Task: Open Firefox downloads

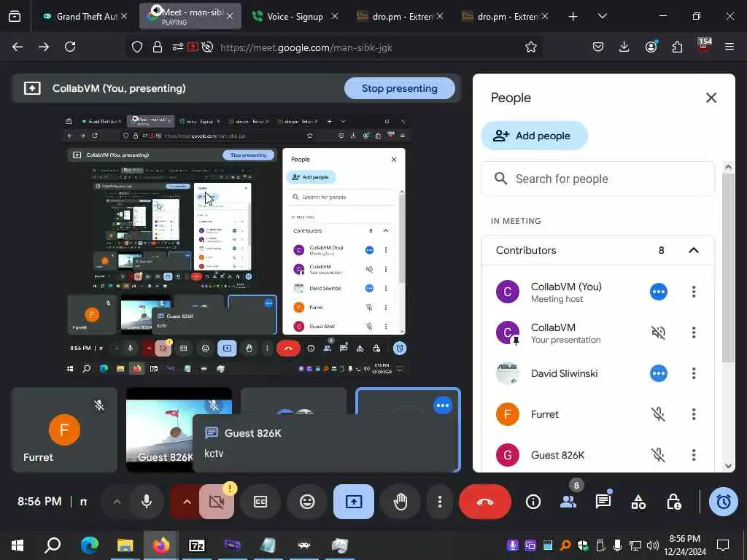Action: click(624, 47)
